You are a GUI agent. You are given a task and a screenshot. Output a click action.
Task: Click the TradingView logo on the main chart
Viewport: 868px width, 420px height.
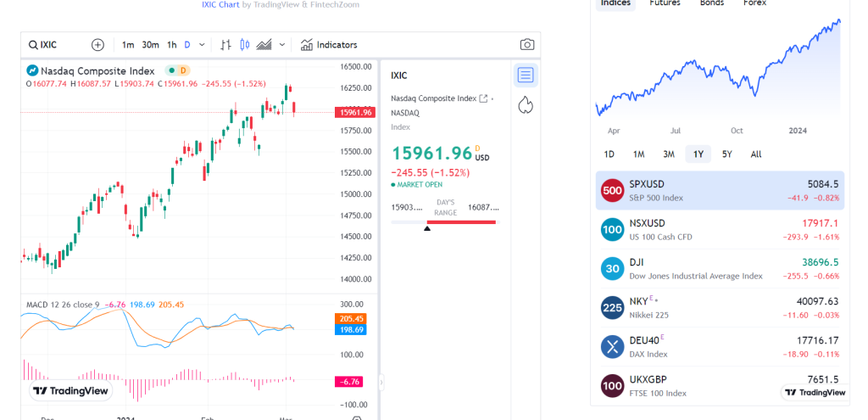[70, 390]
